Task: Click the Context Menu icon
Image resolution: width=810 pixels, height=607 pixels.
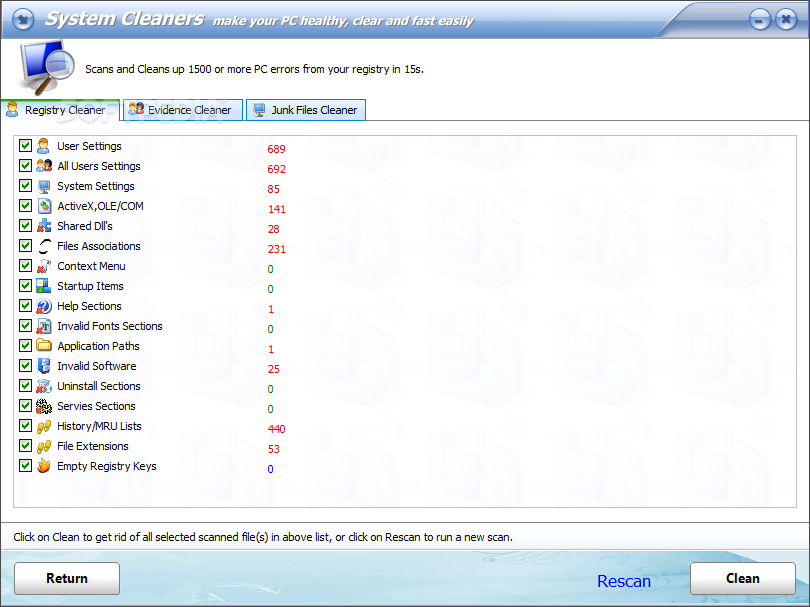Action: point(44,266)
